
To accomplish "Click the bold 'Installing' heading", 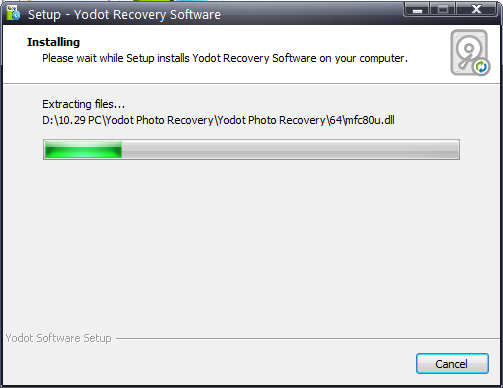I will [53, 42].
